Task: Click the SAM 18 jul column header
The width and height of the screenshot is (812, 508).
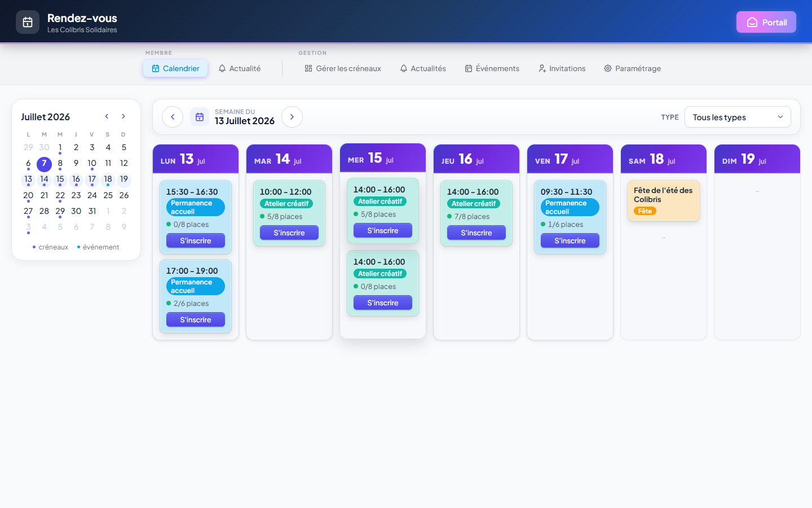Action: (664, 159)
